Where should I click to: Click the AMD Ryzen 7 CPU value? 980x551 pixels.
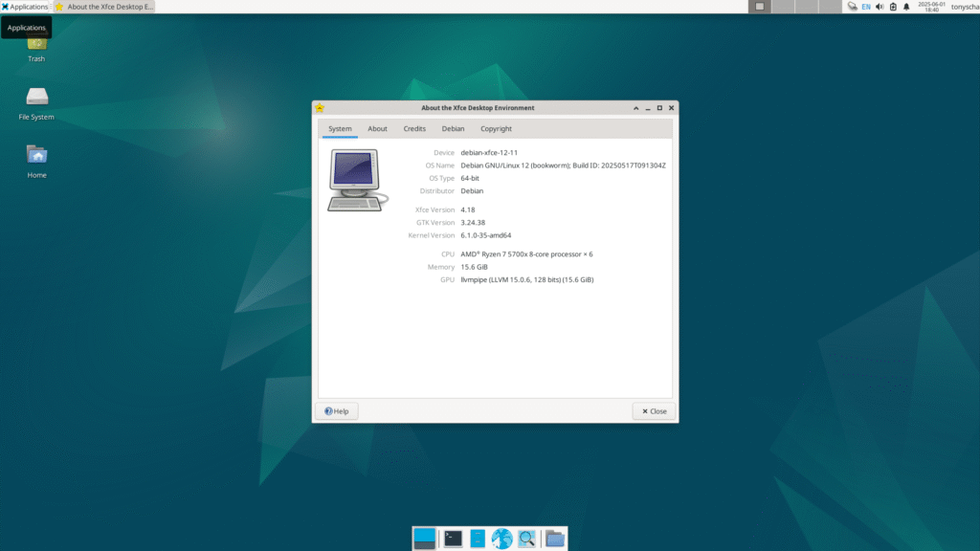click(527, 254)
